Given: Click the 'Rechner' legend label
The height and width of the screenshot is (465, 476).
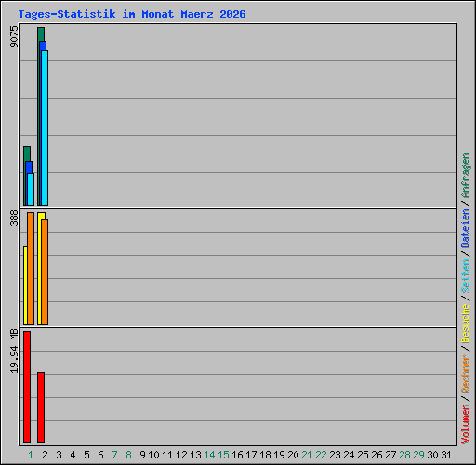Looking at the screenshot, I should point(466,374).
